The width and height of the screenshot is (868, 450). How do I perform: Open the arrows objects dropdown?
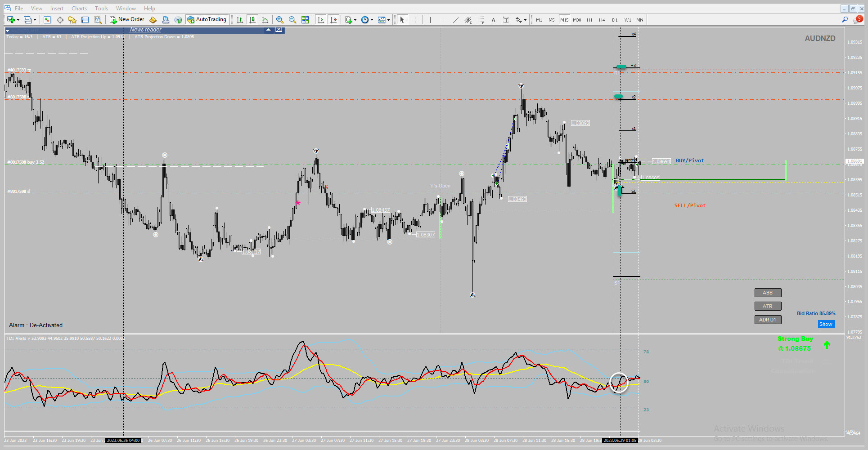525,20
